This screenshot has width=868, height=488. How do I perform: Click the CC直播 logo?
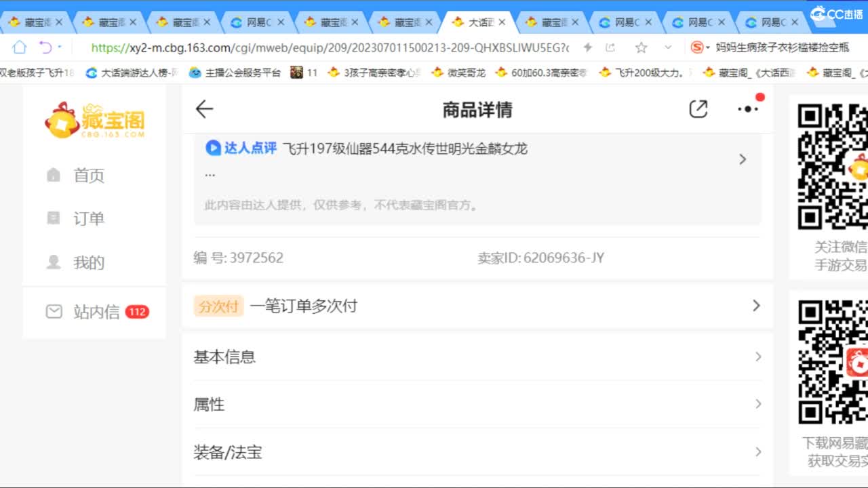837,14
